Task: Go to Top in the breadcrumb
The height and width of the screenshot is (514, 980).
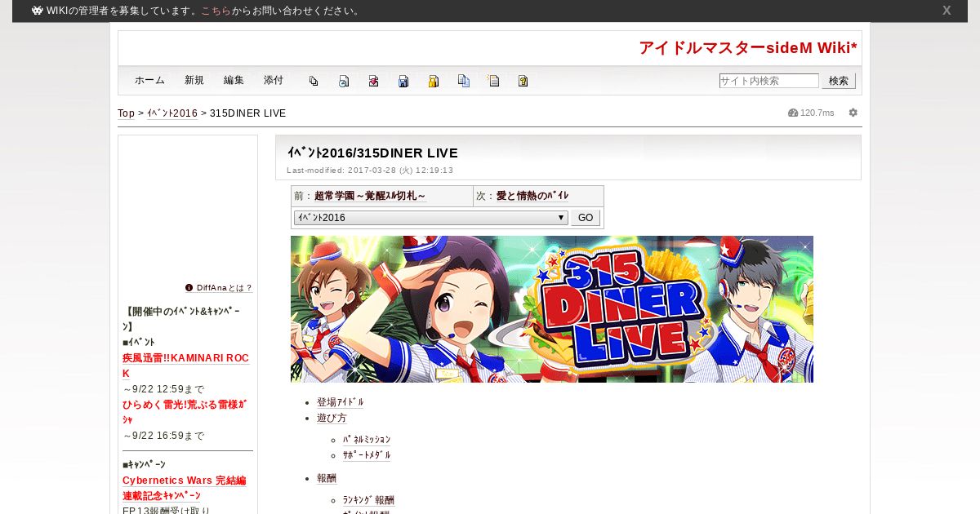Action: click(126, 113)
